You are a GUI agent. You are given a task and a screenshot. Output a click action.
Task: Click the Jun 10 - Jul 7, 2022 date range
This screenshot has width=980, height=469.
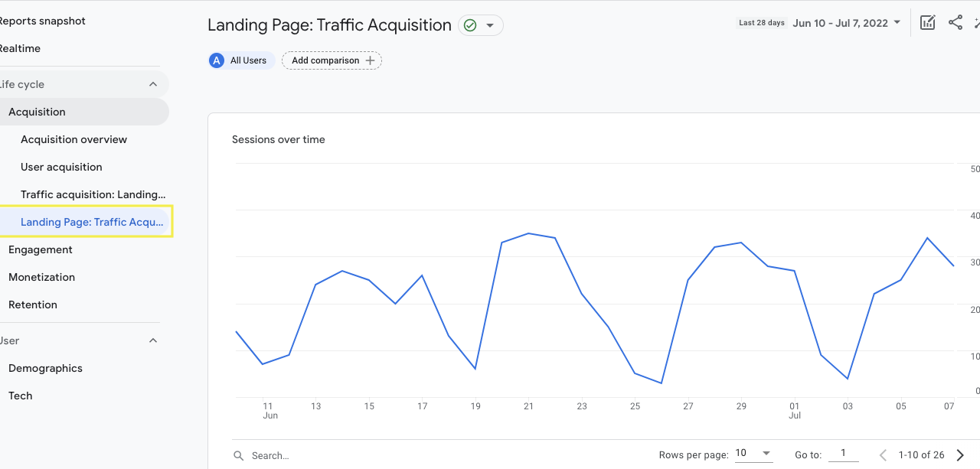pos(841,23)
